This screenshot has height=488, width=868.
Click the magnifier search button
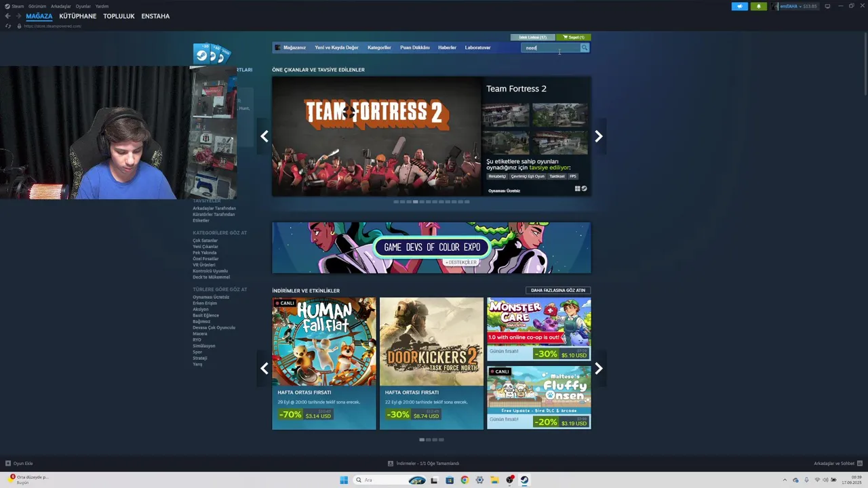tap(585, 47)
